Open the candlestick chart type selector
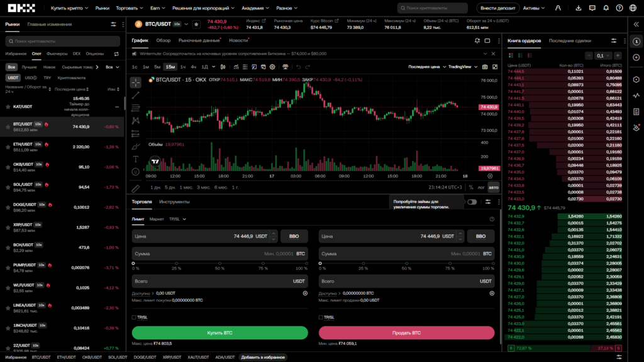The image size is (644, 362). point(223,67)
